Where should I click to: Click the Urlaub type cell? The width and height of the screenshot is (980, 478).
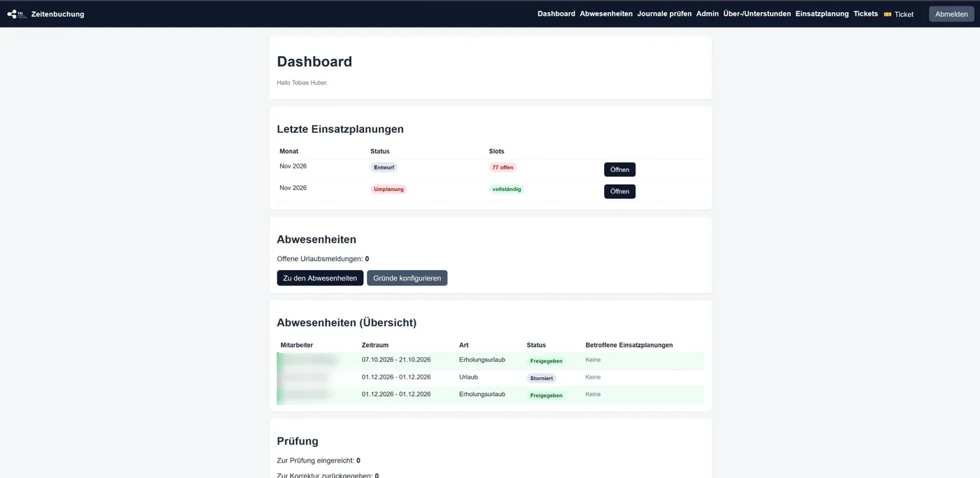(468, 377)
